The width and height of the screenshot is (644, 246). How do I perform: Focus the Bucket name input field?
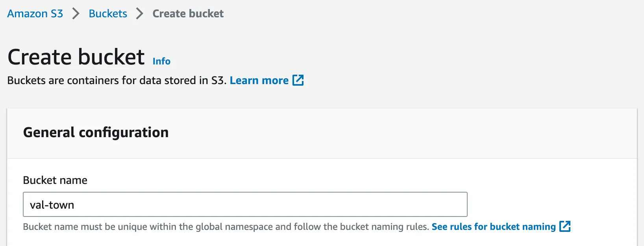[x=245, y=204]
